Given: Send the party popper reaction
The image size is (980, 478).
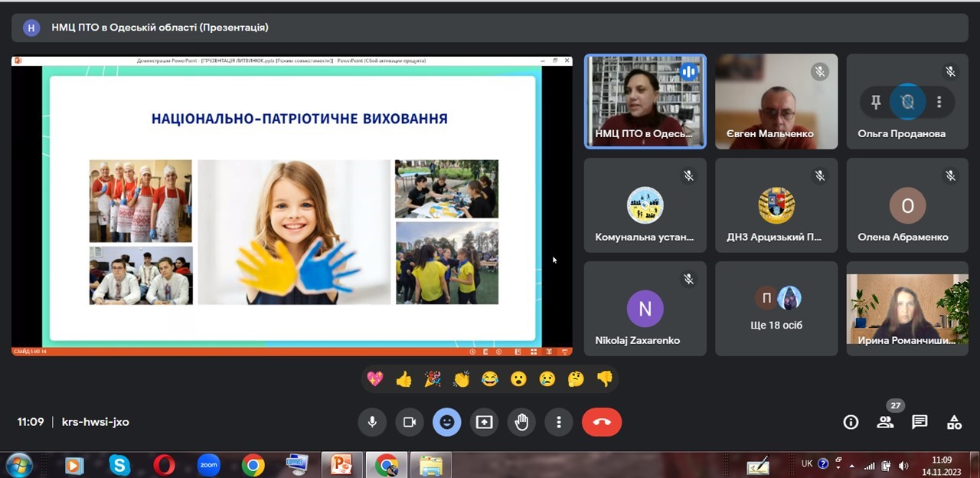Looking at the screenshot, I should (x=433, y=378).
